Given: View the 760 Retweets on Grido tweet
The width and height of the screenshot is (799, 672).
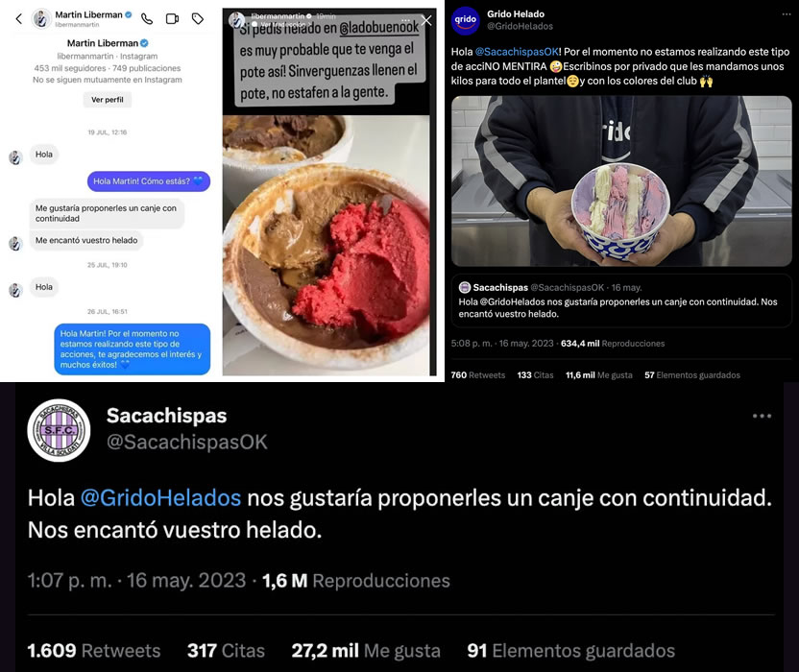Looking at the screenshot, I should (x=477, y=375).
